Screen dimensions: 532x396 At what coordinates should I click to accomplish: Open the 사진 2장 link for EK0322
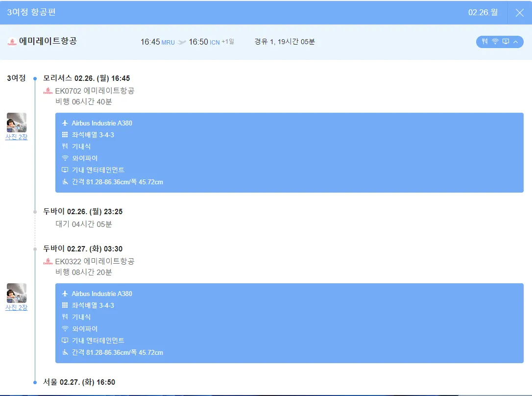16,307
